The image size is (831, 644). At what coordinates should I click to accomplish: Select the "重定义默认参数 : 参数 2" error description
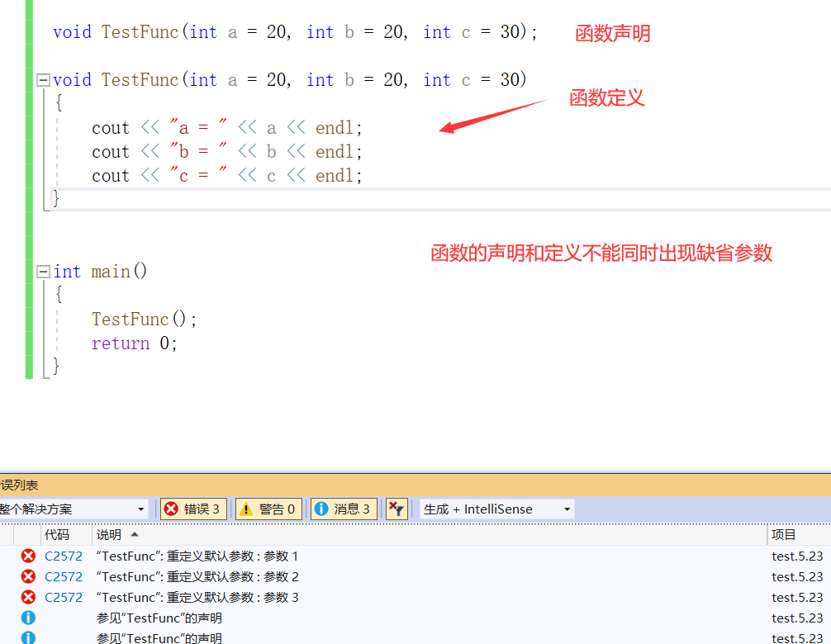(197, 577)
